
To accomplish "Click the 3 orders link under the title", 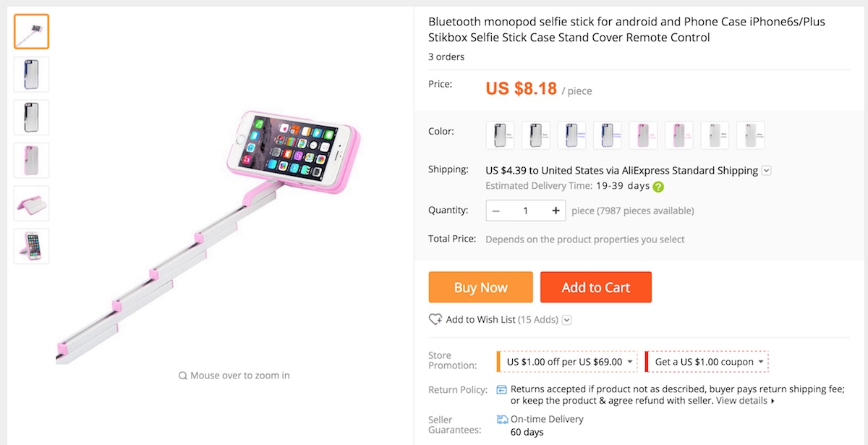I will click(446, 56).
